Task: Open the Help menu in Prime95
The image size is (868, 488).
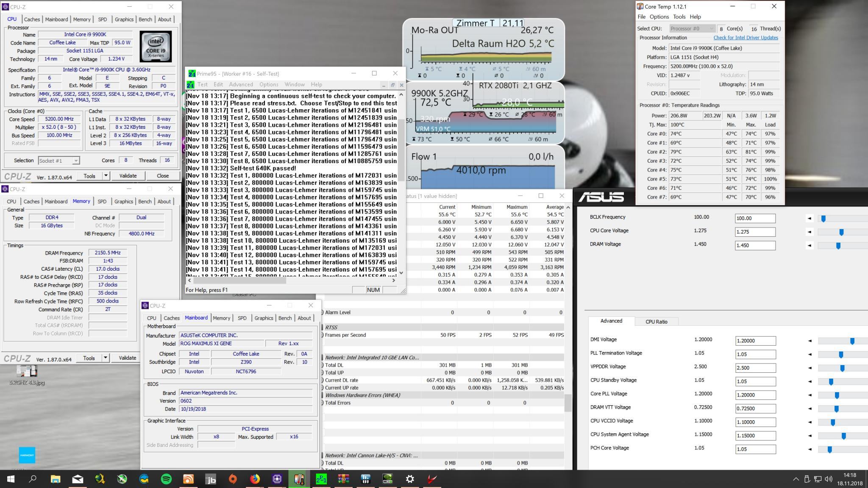Action: click(316, 85)
